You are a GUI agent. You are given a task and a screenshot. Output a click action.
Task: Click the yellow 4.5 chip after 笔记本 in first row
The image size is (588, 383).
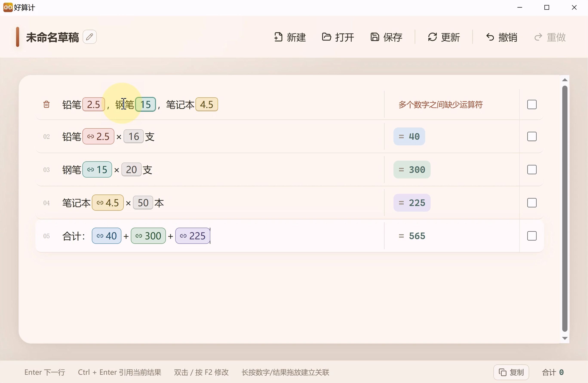[207, 105]
